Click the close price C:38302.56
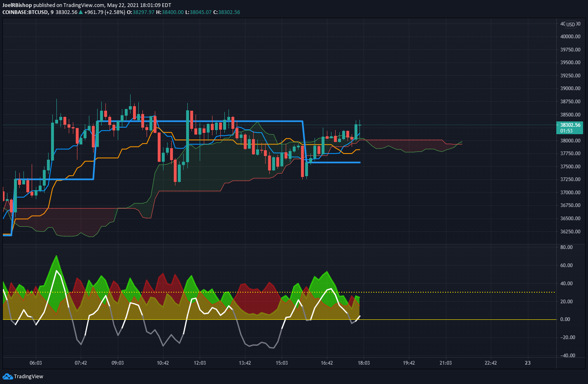Image resolution: width=588 pixels, height=384 pixels. click(x=226, y=12)
